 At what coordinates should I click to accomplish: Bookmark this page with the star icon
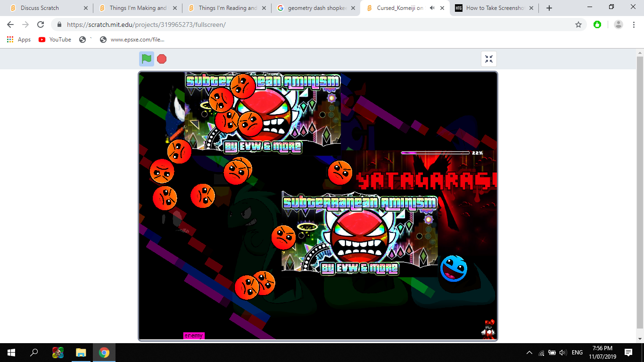pyautogui.click(x=578, y=25)
